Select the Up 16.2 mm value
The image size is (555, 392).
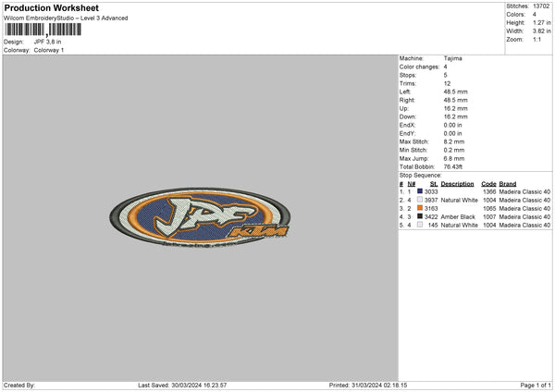point(455,108)
